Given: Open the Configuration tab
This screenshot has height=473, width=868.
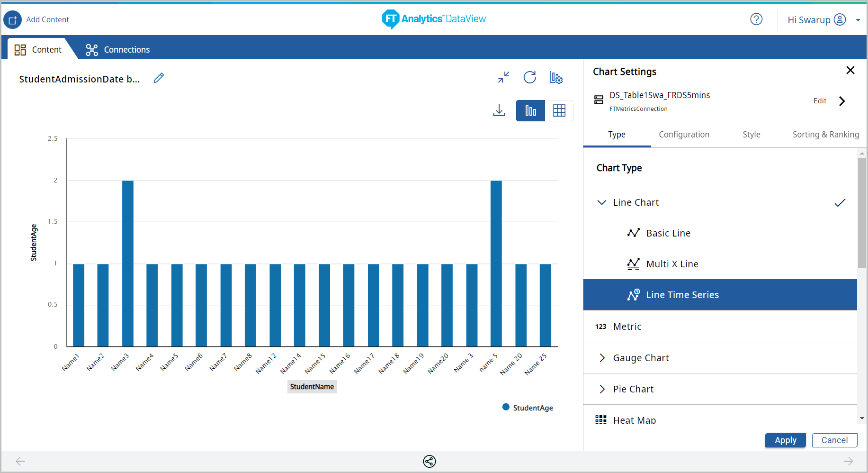Looking at the screenshot, I should click(684, 135).
